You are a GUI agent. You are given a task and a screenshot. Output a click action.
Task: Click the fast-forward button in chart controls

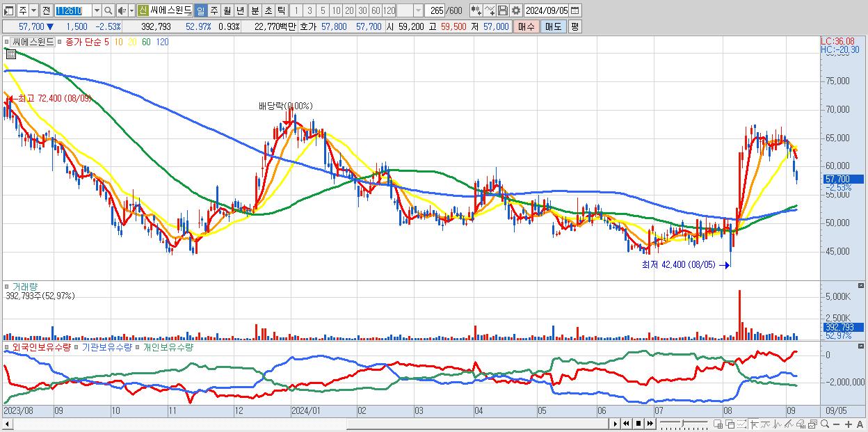(650, 424)
